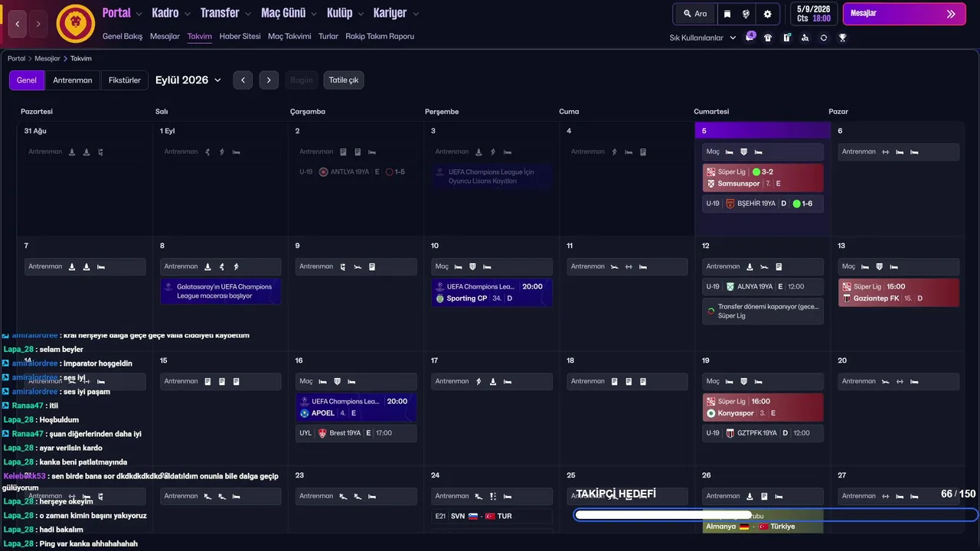Click the Tatile çık button

(x=344, y=80)
